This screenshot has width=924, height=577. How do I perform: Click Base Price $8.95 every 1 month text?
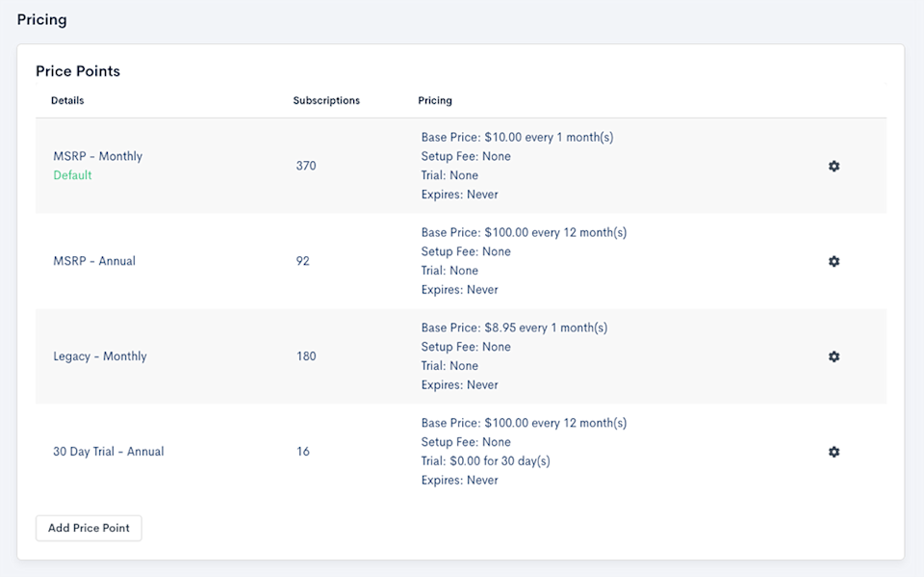point(514,328)
